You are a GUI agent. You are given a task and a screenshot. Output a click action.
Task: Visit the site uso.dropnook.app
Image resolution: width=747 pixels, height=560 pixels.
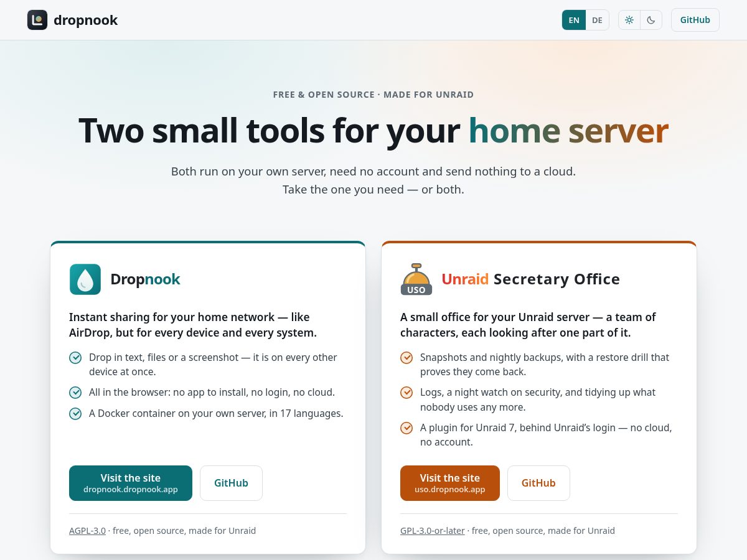pyautogui.click(x=450, y=483)
